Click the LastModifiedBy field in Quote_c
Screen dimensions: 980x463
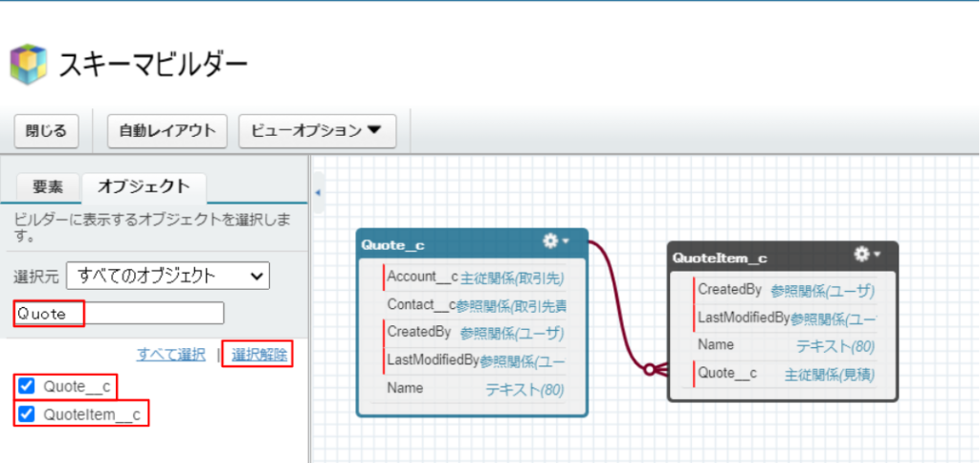coord(474,360)
